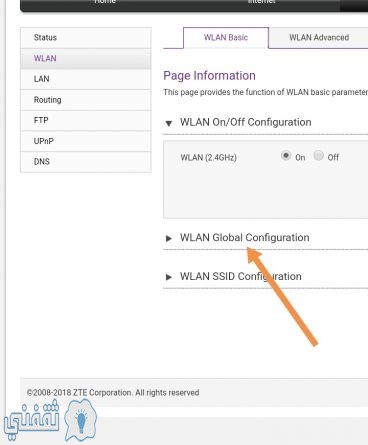This screenshot has height=445, width=368.
Task: Click the ZTE Corporation copyright text
Action: [x=113, y=393]
